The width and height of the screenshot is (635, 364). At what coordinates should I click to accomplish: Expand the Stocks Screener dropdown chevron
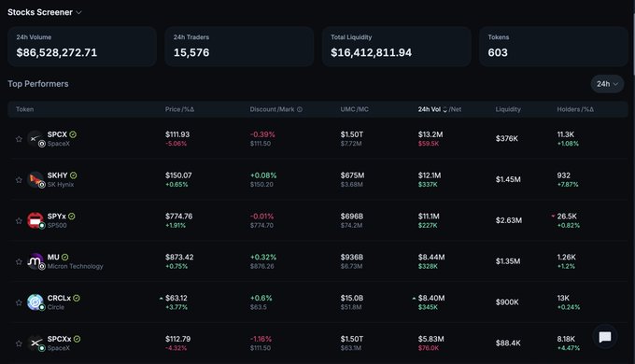pos(79,12)
